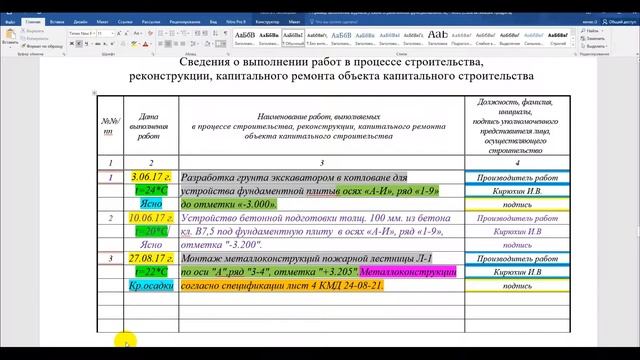Toggle subscript formatting
The width and height of the screenshot is (640, 360).
[105, 44]
